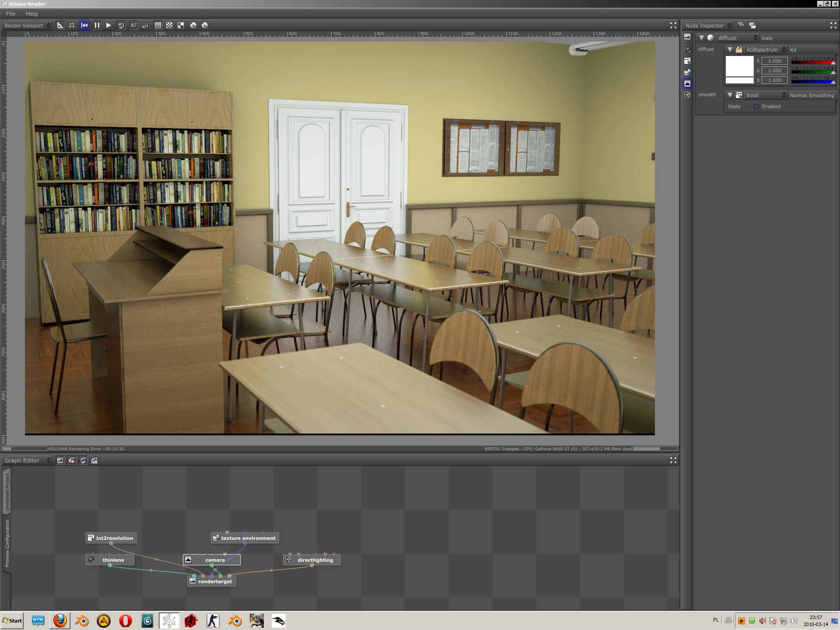
Task: Pause the render in the viewport toolbar
Action: click(x=97, y=25)
